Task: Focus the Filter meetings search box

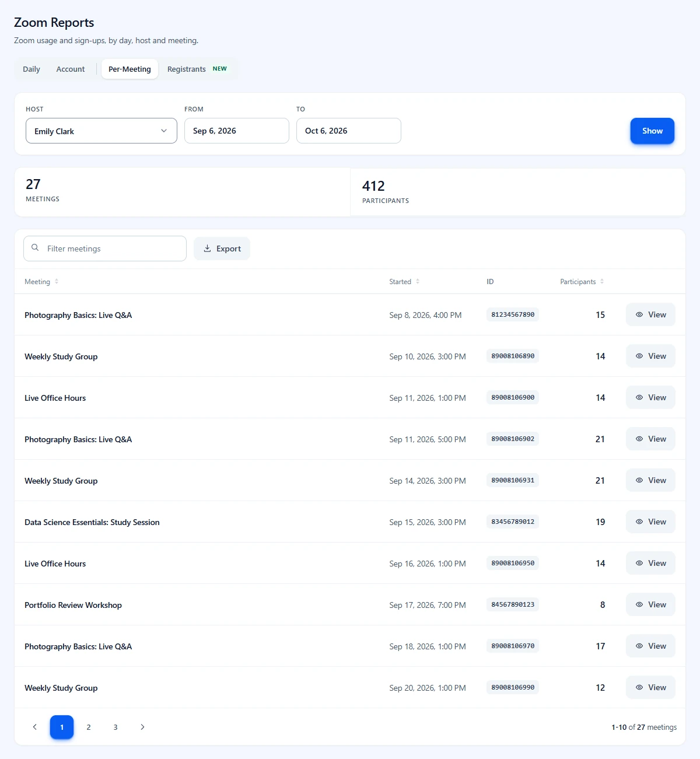Action: (105, 249)
